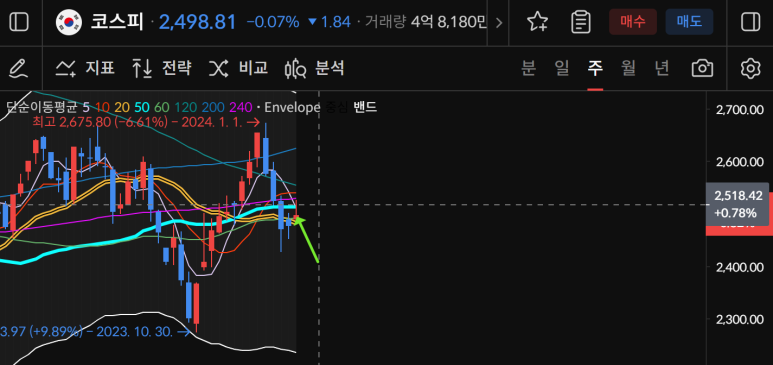
Task: Select the 주 weekly timeframe
Action: coord(595,68)
